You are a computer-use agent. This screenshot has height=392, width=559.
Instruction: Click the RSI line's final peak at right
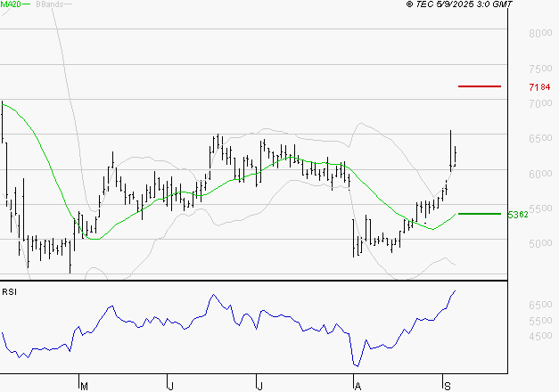455,291
